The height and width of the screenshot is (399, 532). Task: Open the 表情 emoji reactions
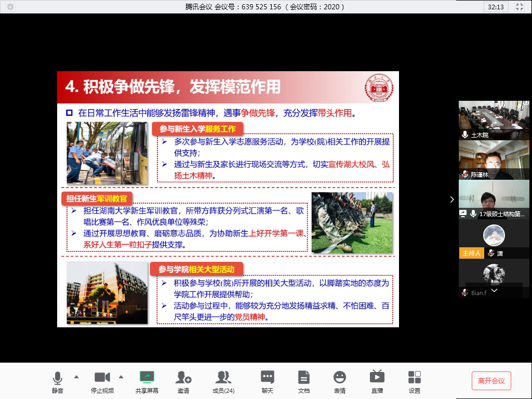[340, 381]
